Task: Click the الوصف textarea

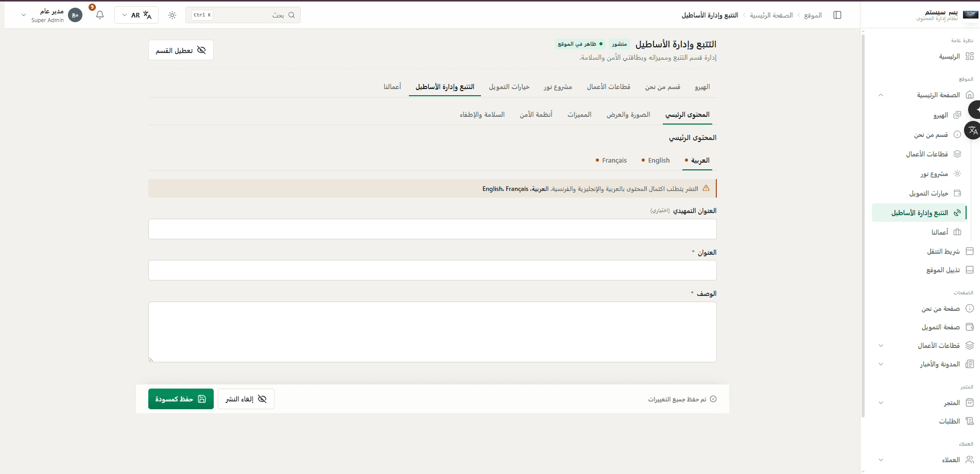Action: pos(433,332)
